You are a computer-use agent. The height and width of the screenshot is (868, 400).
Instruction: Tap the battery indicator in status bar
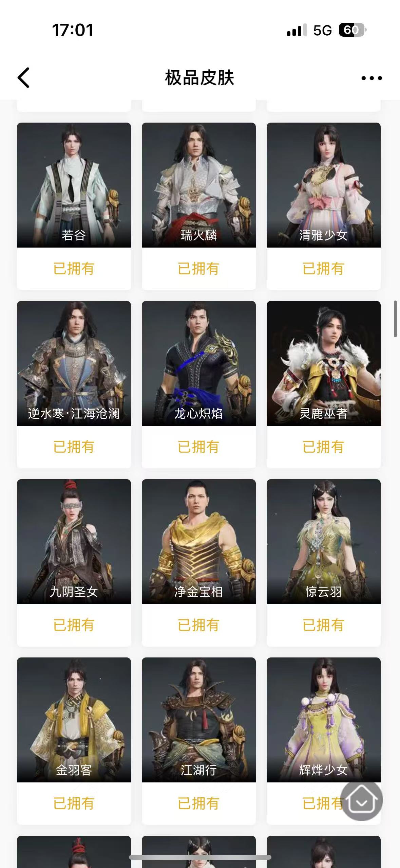353,30
